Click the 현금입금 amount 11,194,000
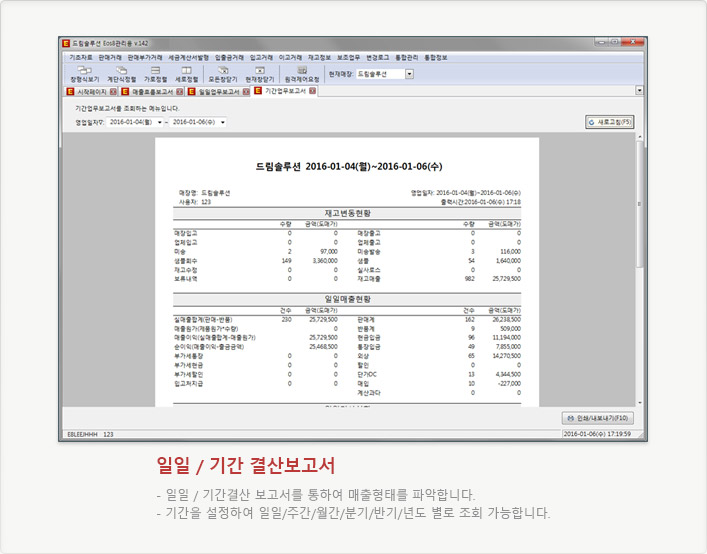This screenshot has height=554, width=707. click(507, 338)
